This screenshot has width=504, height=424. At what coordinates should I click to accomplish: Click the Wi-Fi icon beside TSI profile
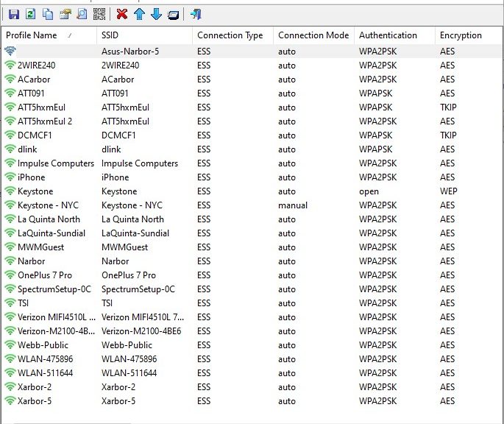pos(10,303)
